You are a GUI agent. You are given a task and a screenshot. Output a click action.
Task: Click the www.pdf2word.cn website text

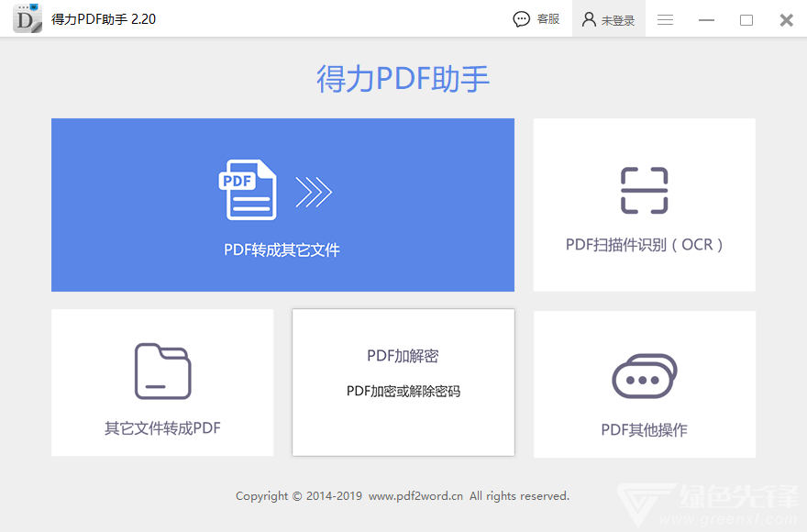click(415, 496)
